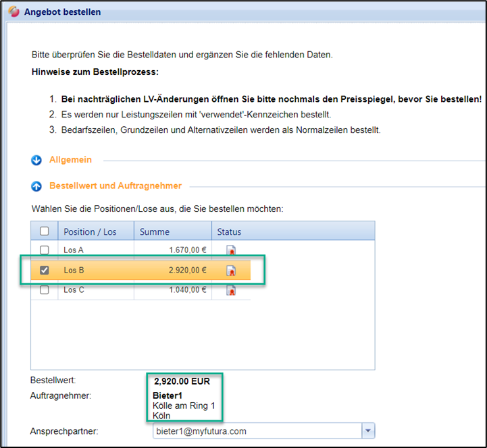Sort by the Summe column header
487x448 pixels.
[x=155, y=231]
